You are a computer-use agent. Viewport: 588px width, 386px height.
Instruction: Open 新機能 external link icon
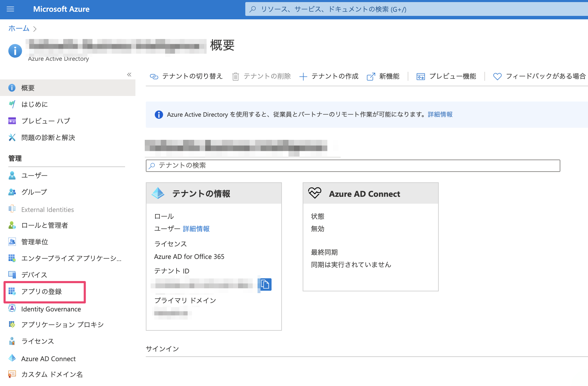[371, 77]
